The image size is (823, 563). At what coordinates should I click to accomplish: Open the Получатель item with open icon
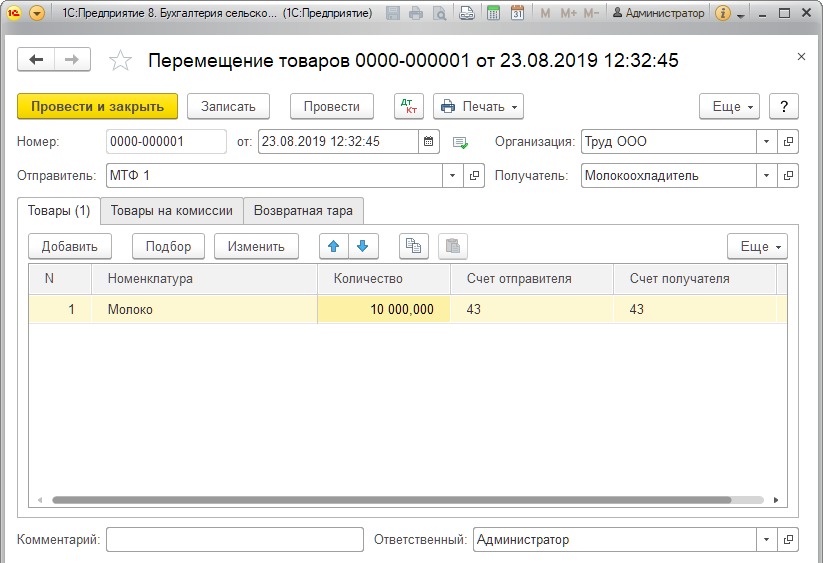tap(788, 176)
